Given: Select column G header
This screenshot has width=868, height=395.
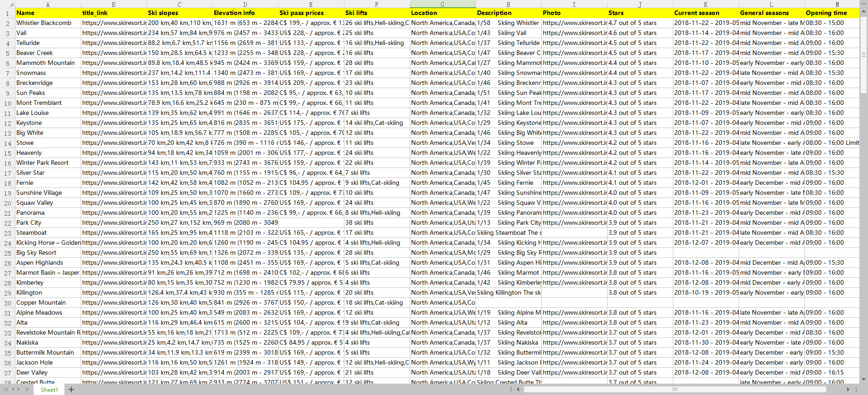Looking at the screenshot, I should click(x=442, y=4).
